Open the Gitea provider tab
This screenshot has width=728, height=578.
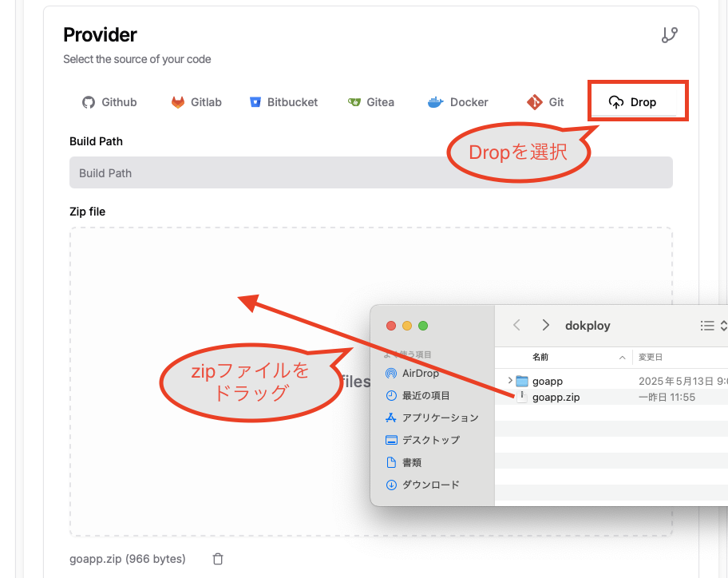tap(371, 102)
